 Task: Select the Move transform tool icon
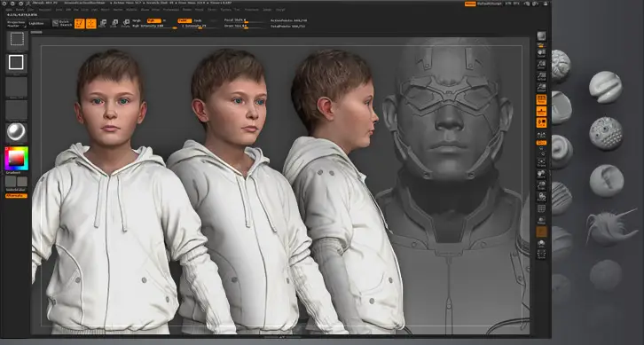(103, 23)
